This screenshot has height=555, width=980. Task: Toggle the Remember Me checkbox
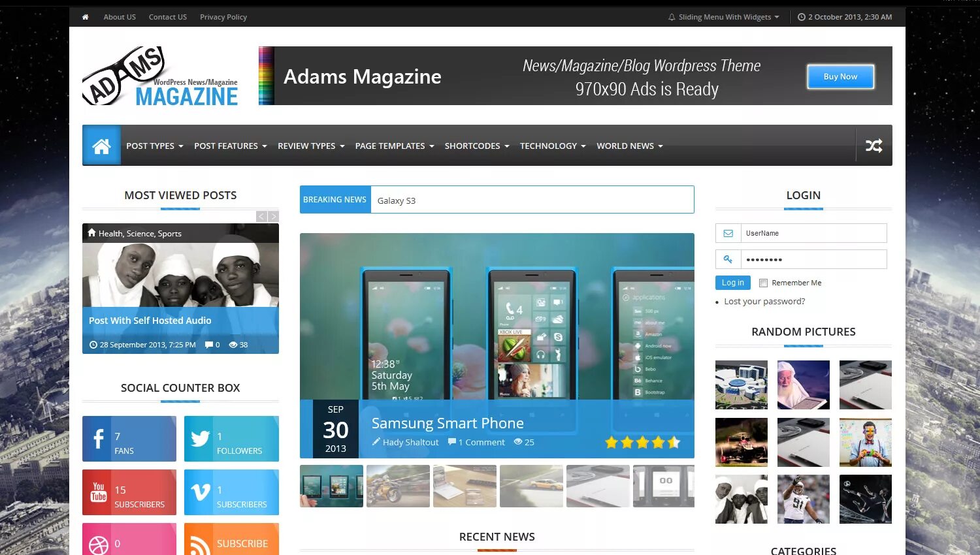763,283
